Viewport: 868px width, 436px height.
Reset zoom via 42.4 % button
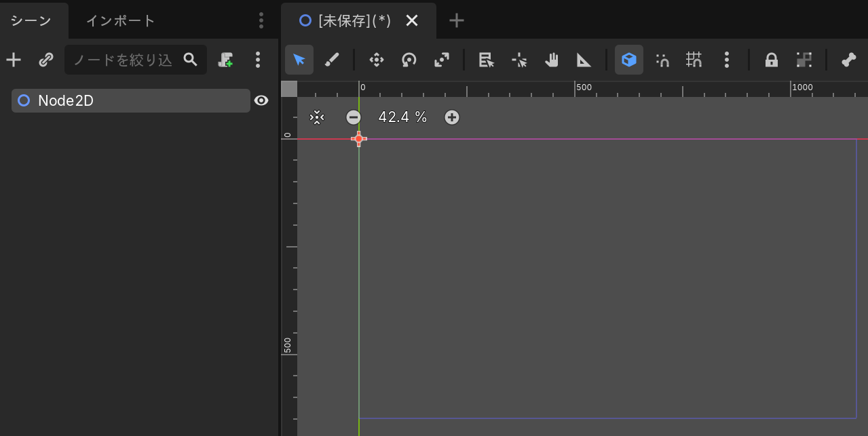point(402,117)
